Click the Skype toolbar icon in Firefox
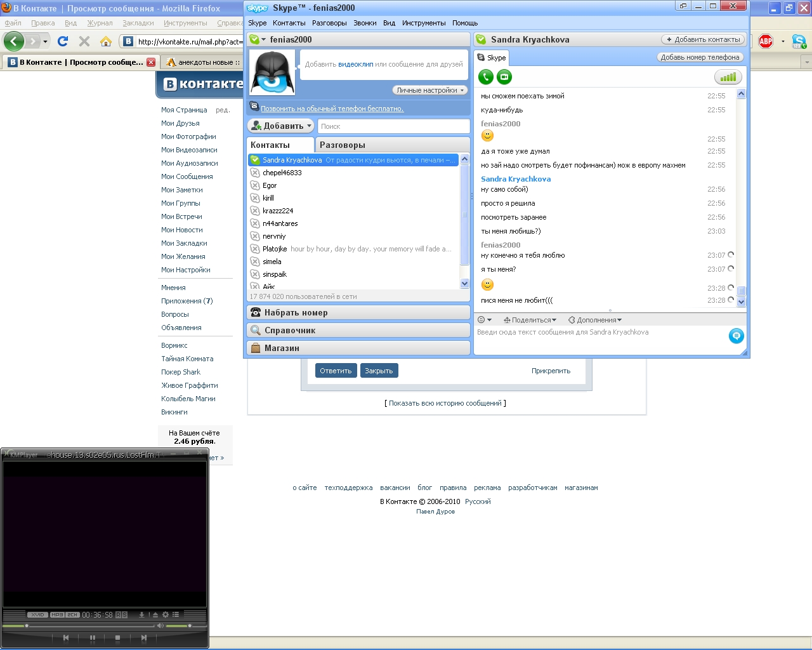 [799, 42]
